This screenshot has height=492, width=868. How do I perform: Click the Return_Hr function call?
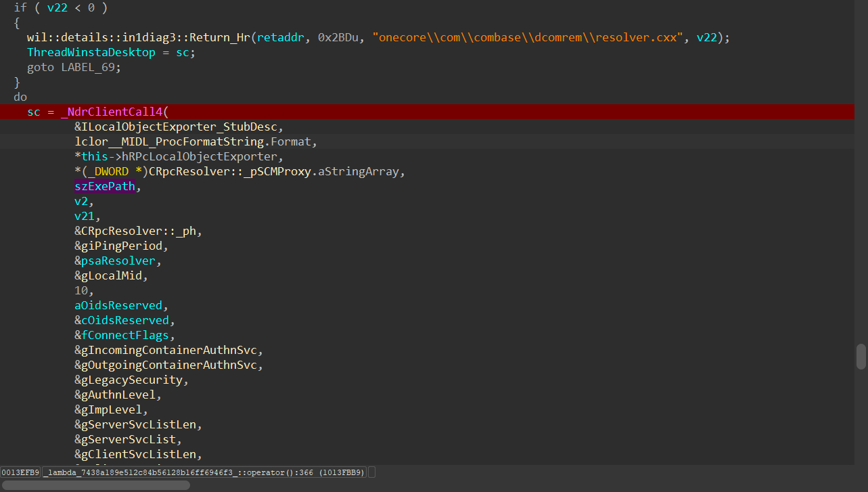tap(215, 38)
